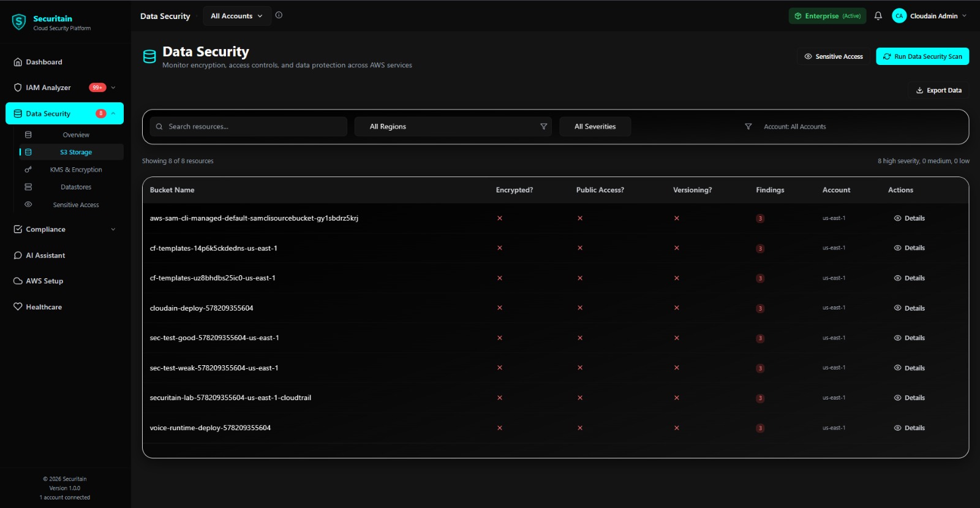Open All Regions filter dropdown

(453, 127)
